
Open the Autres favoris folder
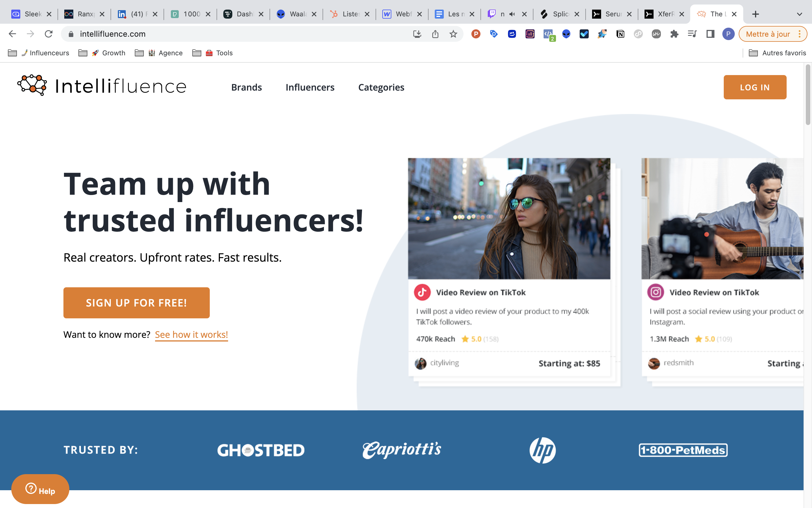pyautogui.click(x=777, y=53)
